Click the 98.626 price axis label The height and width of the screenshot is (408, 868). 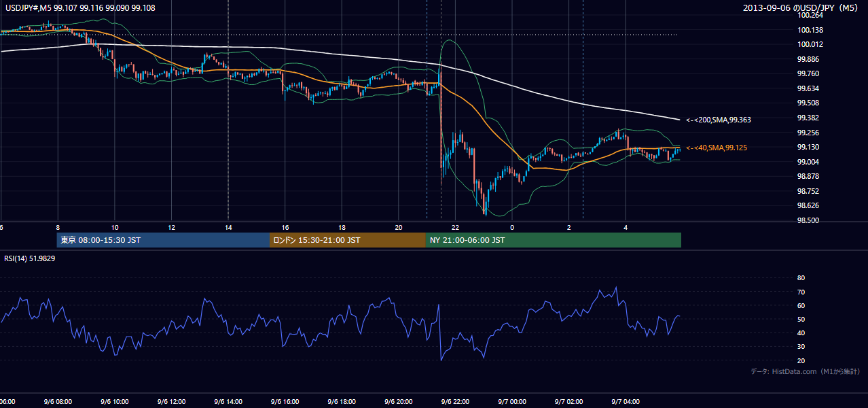point(808,205)
